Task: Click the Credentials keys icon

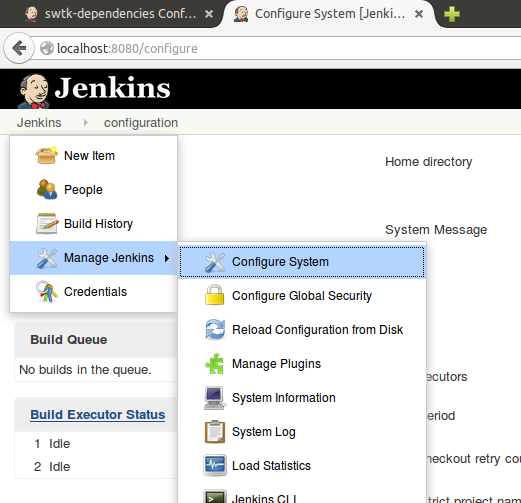Action: (46, 292)
